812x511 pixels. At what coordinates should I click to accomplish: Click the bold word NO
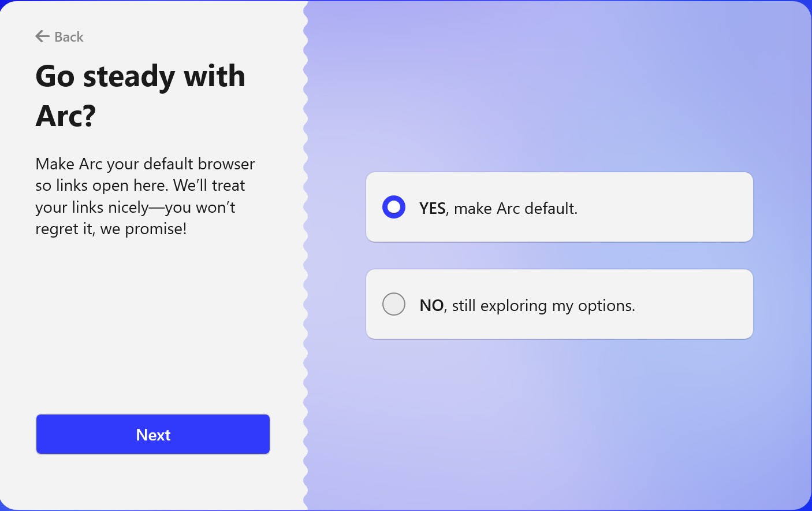tap(431, 305)
